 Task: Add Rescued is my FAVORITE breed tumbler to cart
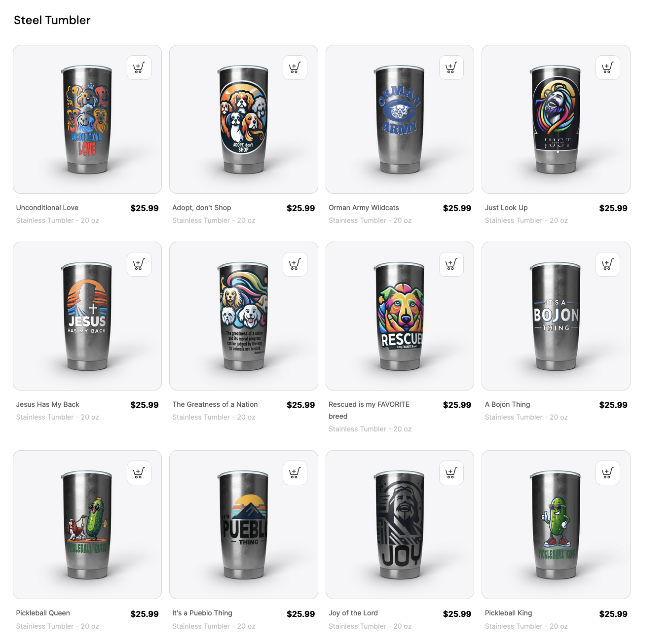(451, 264)
